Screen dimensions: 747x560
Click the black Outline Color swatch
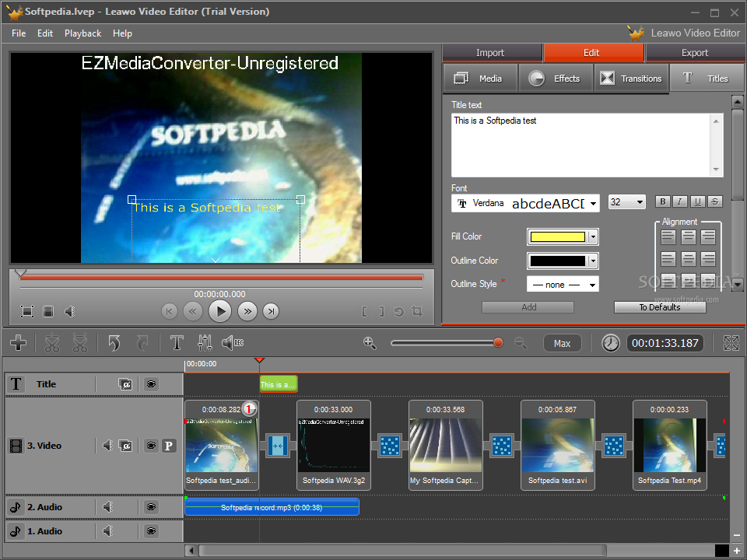pyautogui.click(x=557, y=261)
